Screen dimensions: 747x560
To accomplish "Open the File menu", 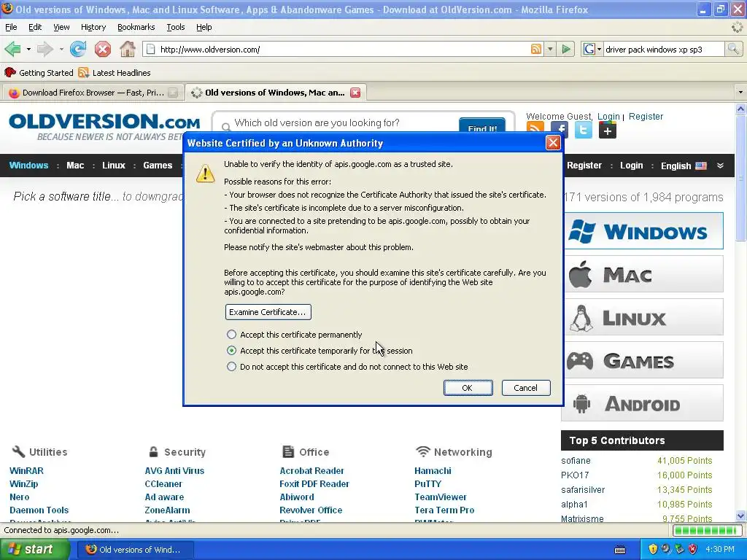I will coord(11,27).
